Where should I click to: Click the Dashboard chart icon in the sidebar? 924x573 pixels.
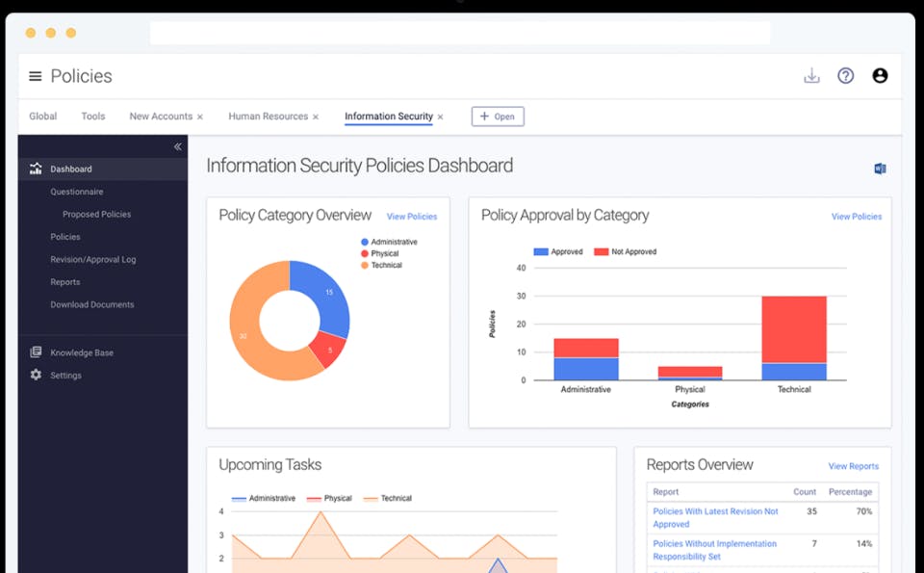pos(36,169)
